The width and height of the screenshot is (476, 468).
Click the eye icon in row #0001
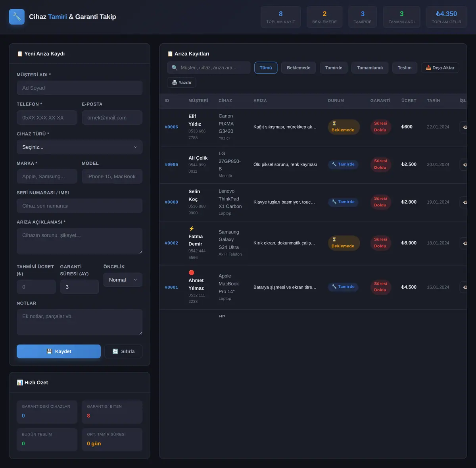point(464,287)
